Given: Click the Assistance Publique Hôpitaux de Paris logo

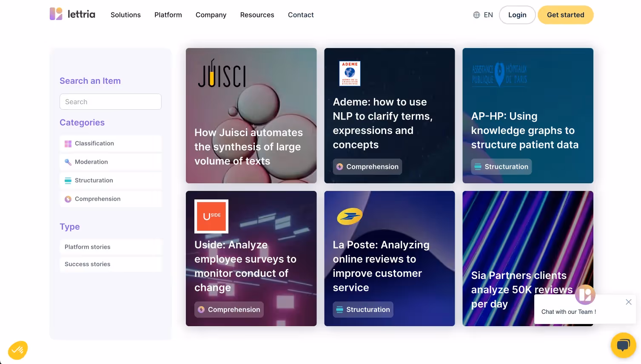Looking at the screenshot, I should tap(499, 74).
